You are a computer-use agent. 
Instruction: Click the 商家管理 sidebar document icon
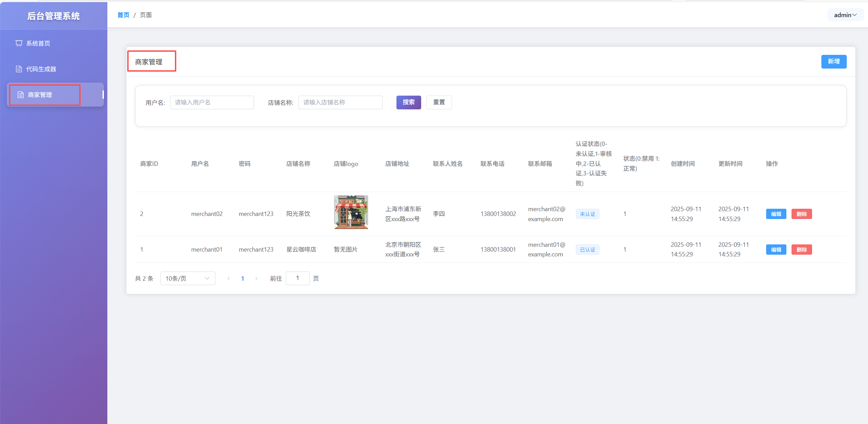pyautogui.click(x=21, y=95)
